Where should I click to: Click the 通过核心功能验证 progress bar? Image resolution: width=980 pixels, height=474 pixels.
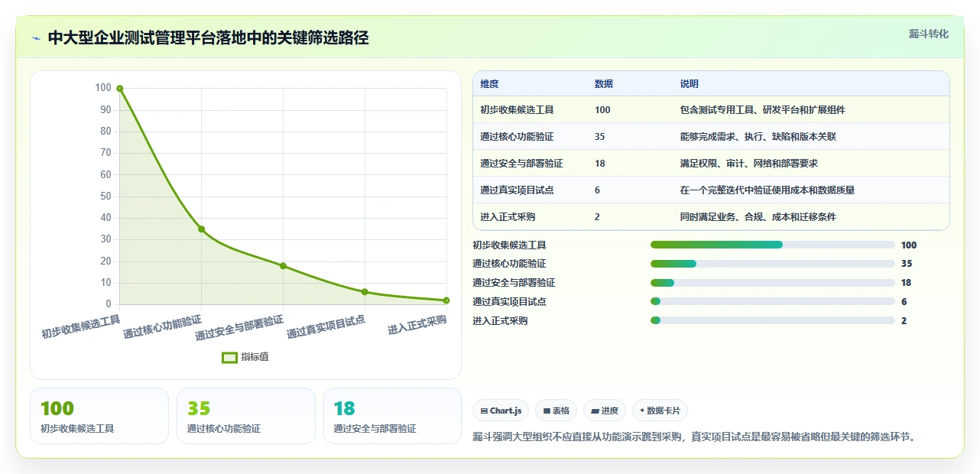pos(772,264)
